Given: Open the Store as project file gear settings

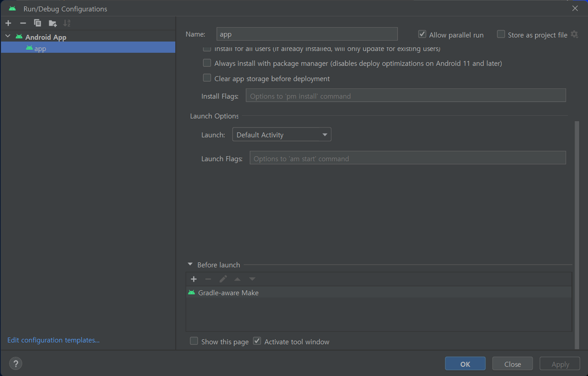Looking at the screenshot, I should point(574,34).
